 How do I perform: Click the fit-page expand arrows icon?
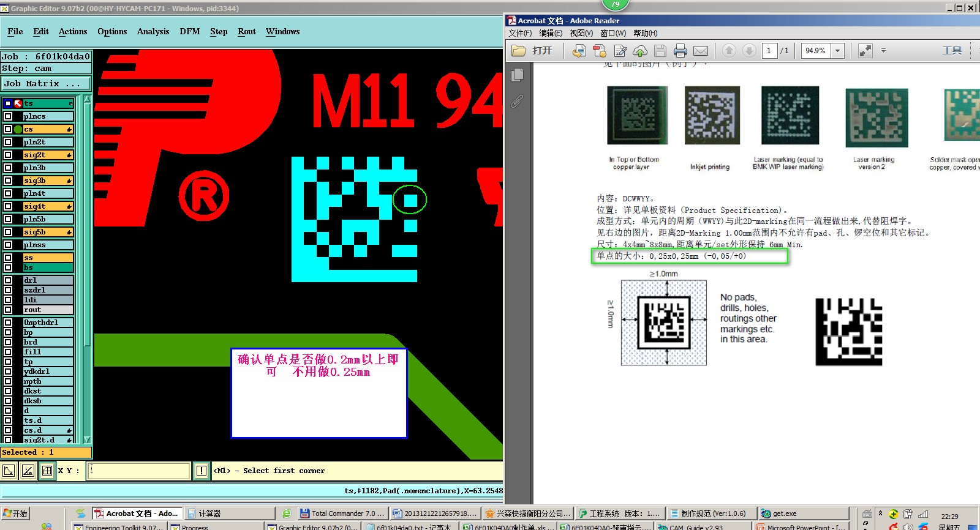pyautogui.click(x=865, y=51)
